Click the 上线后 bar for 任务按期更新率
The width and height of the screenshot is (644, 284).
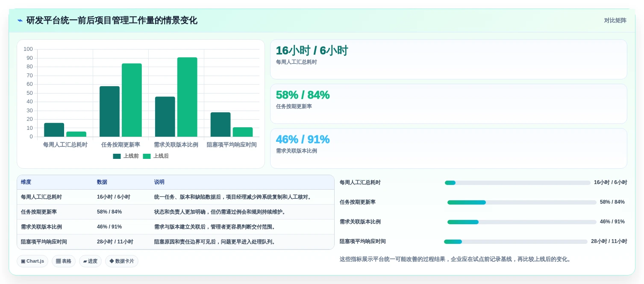[132, 100]
